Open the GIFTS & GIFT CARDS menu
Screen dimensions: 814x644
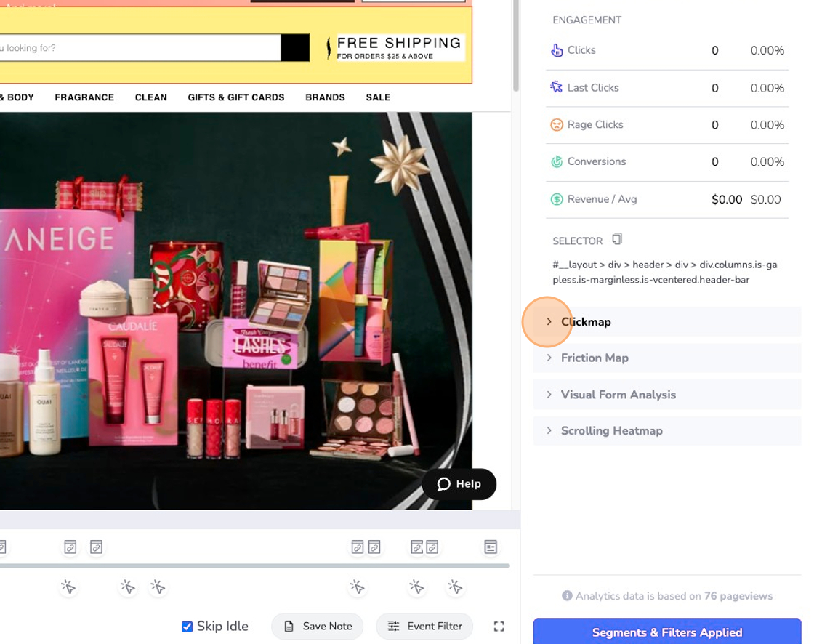(x=236, y=97)
